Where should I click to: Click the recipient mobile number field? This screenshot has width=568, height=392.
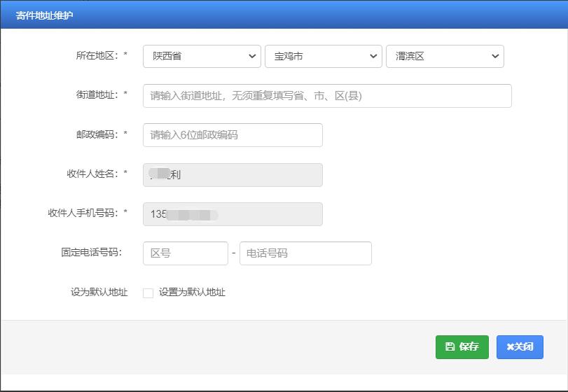pos(233,214)
